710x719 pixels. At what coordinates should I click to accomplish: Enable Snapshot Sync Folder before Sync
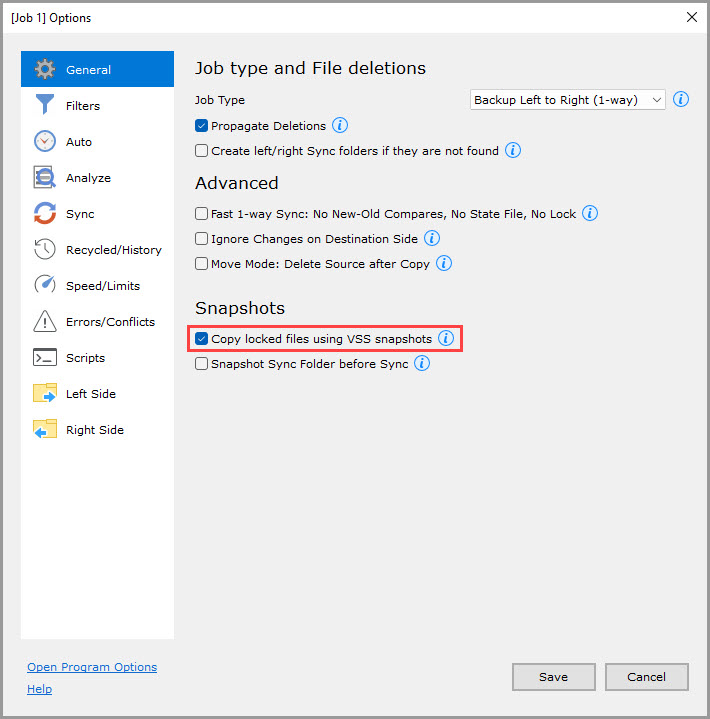202,364
